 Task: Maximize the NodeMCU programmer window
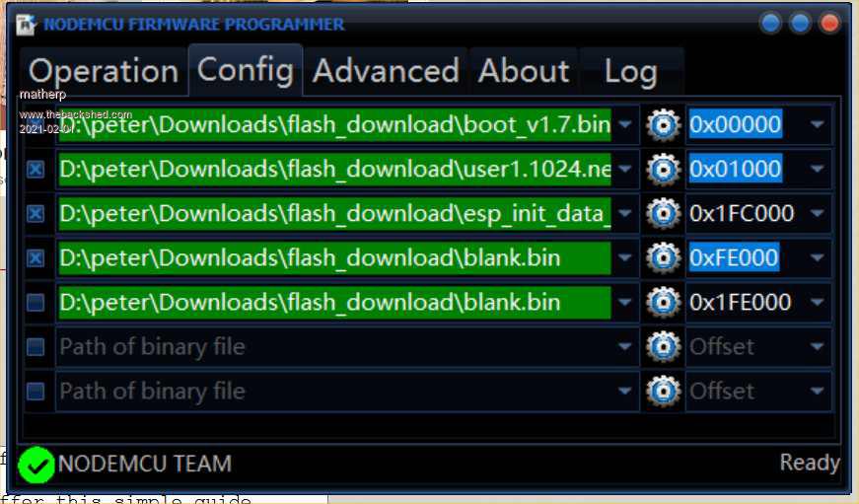(x=800, y=24)
